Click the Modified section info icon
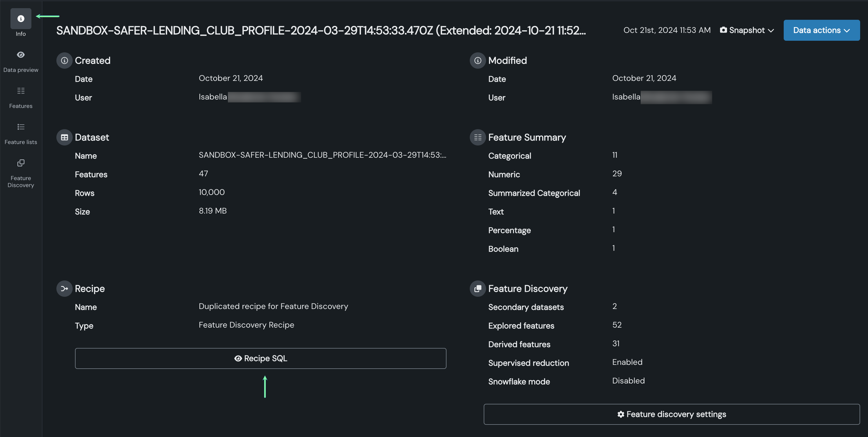 click(478, 60)
